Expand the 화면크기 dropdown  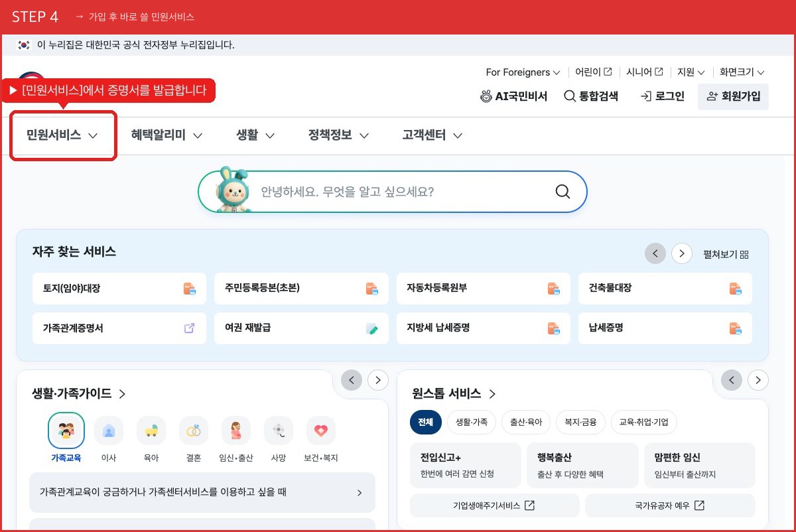click(742, 72)
